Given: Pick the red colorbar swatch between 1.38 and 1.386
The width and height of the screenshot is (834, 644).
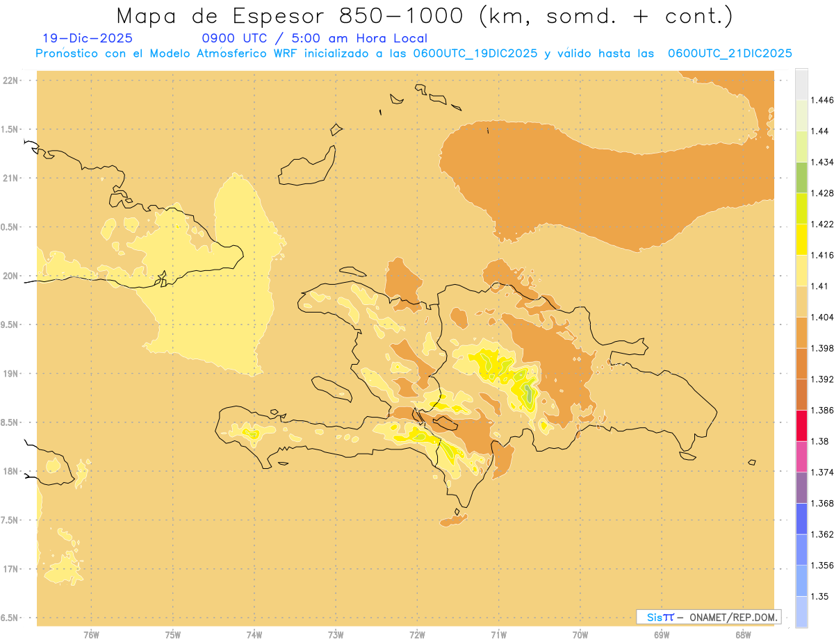Looking at the screenshot, I should point(801,426).
